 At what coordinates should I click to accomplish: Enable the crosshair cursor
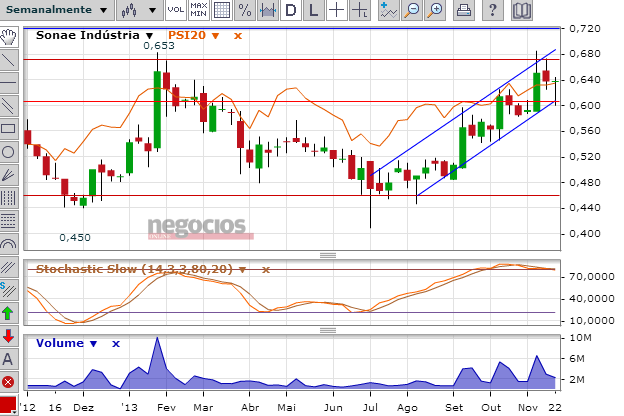[x=337, y=10]
